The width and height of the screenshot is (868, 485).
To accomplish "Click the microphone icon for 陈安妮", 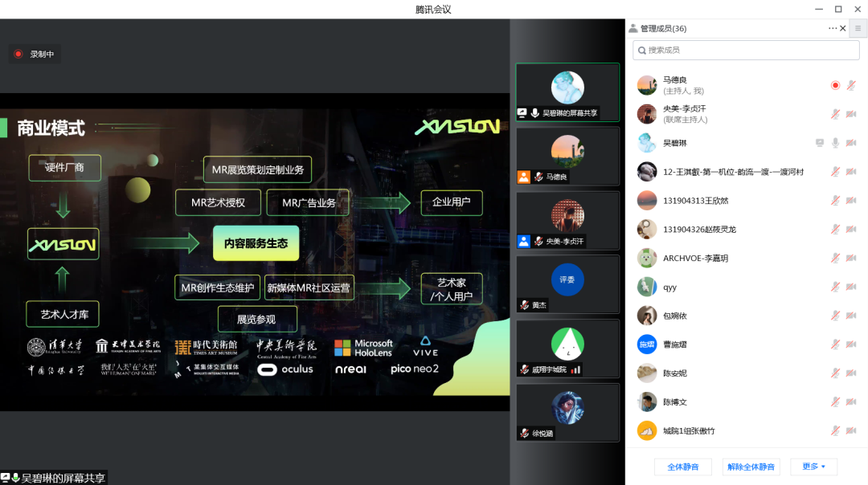I will click(x=835, y=373).
